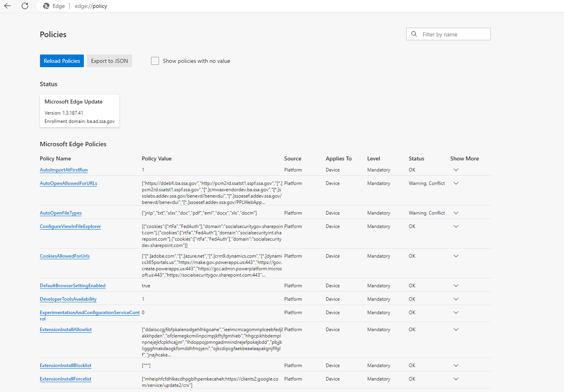Image resolution: width=564 pixels, height=392 pixels.
Task: Expand Show More for AutoImportAtFirstRun
Action: point(456,170)
